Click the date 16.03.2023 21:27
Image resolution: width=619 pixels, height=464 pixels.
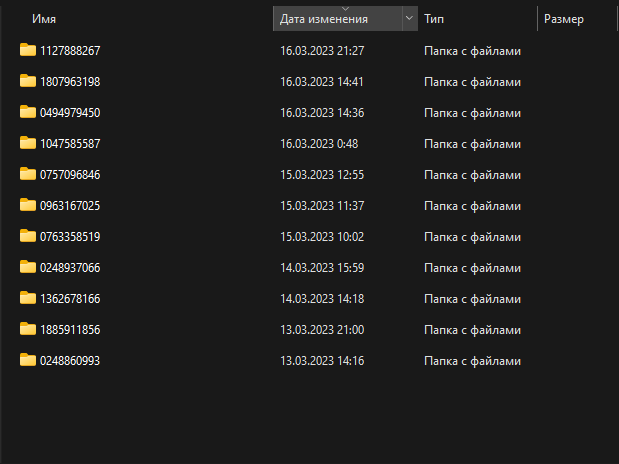coord(322,50)
